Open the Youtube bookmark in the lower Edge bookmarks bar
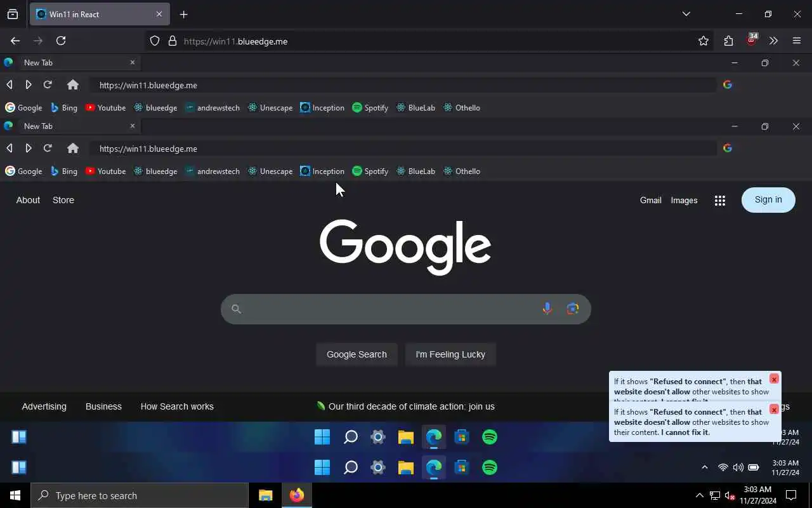The width and height of the screenshot is (812, 508). point(106,171)
